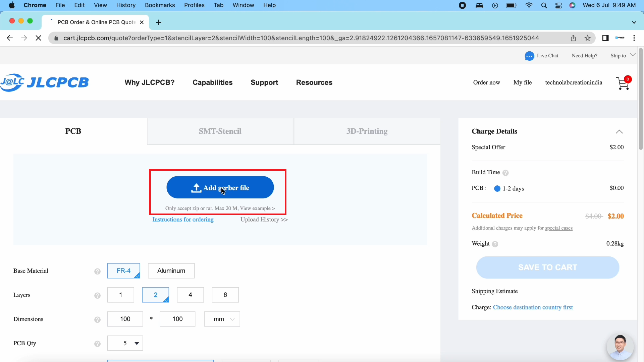This screenshot has width=644, height=362.
Task: Click Layers help question mark
Action: coord(97,296)
